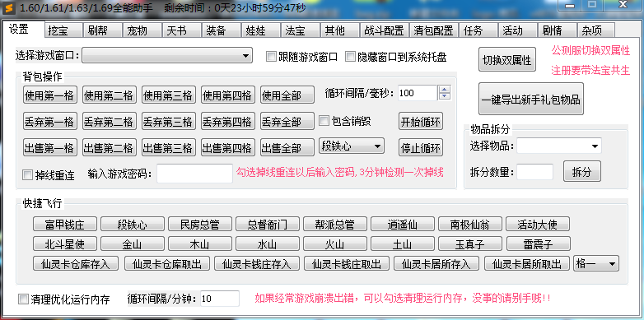644x320 pixels.
Task: Open the 装备 tab
Action: (222, 30)
